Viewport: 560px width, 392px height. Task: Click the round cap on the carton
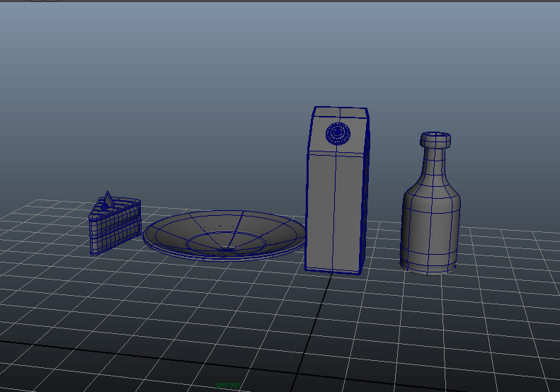338,134
